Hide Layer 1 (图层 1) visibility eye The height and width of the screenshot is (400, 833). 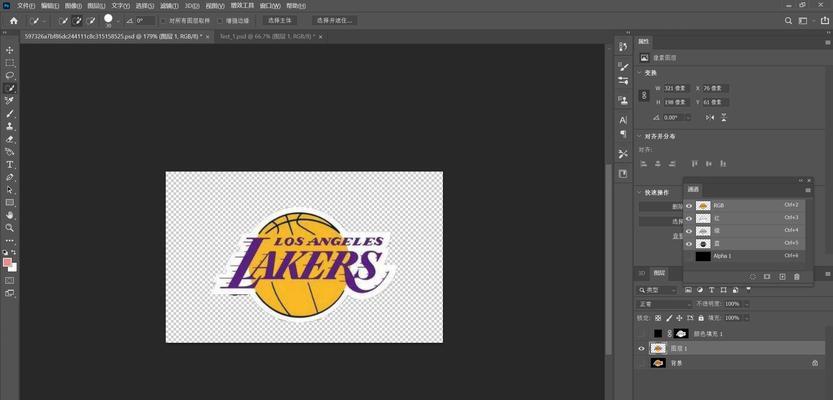tap(642, 348)
